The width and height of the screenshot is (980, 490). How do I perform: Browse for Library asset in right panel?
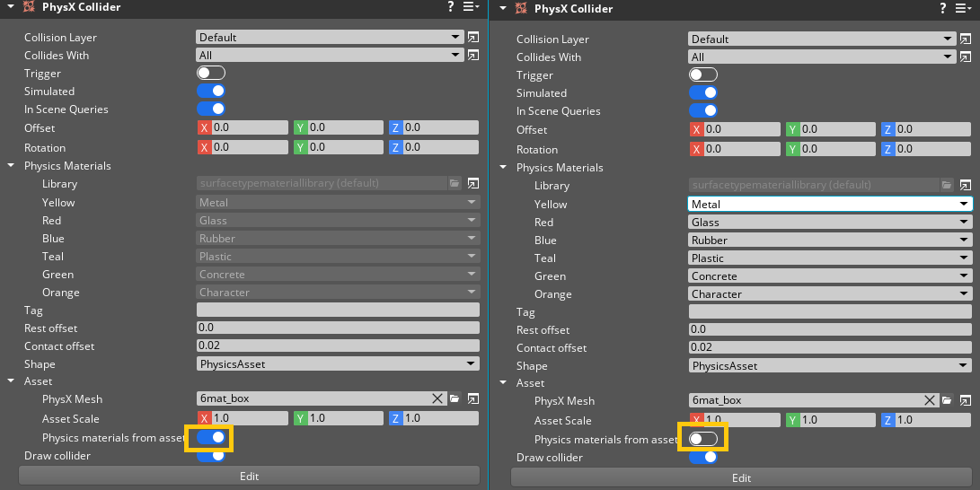click(x=947, y=186)
